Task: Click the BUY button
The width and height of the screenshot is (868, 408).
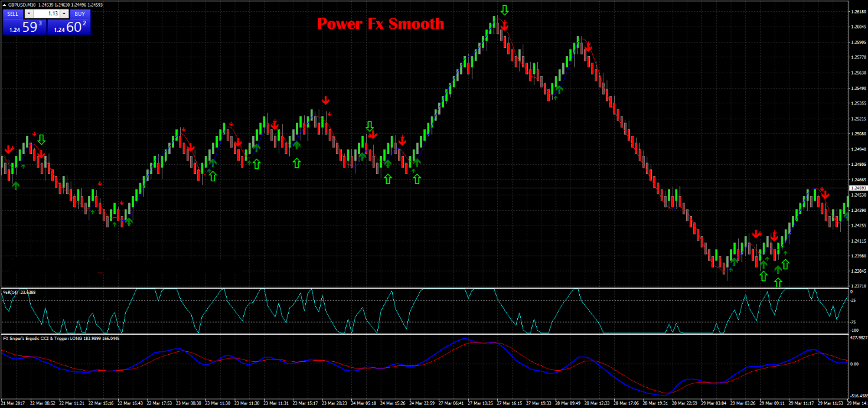Action: [x=78, y=13]
